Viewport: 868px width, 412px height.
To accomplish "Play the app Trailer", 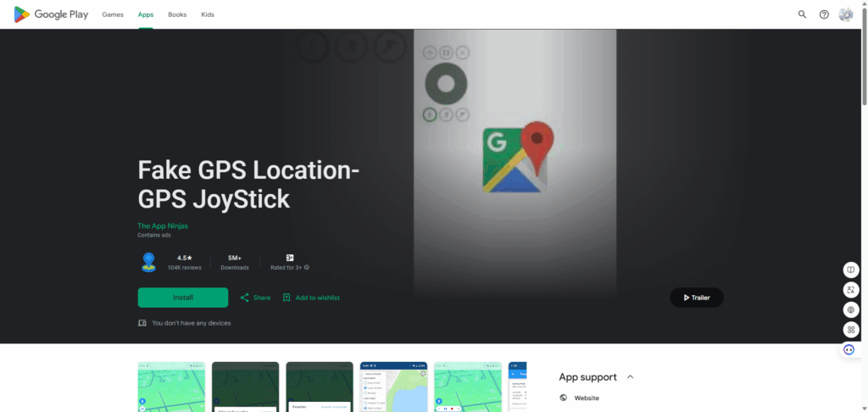I will [696, 298].
